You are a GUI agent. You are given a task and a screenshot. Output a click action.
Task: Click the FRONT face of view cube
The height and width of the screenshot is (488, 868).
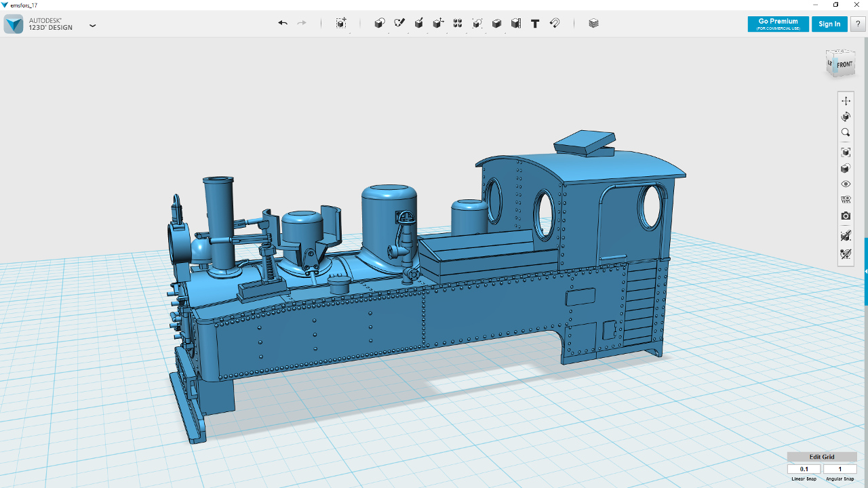tap(844, 64)
